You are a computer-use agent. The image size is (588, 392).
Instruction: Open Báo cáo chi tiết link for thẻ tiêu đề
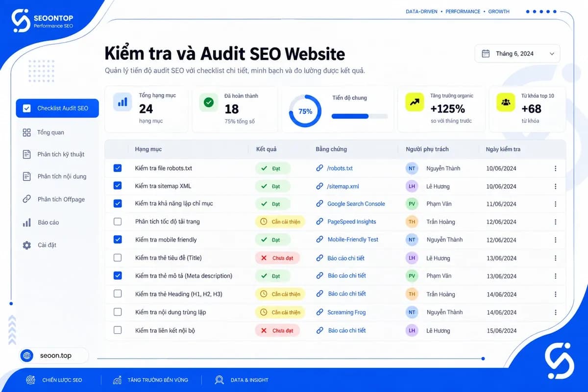[346, 258]
